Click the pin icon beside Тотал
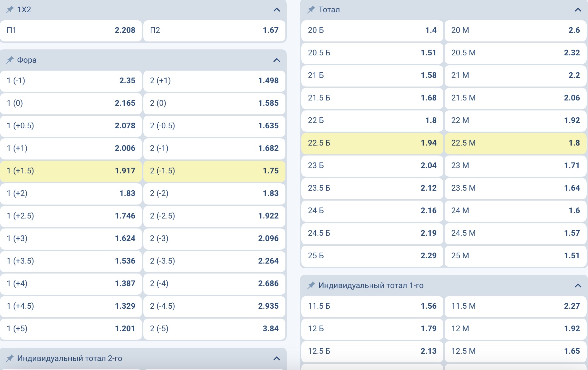The height and width of the screenshot is (370, 588). [x=311, y=10]
